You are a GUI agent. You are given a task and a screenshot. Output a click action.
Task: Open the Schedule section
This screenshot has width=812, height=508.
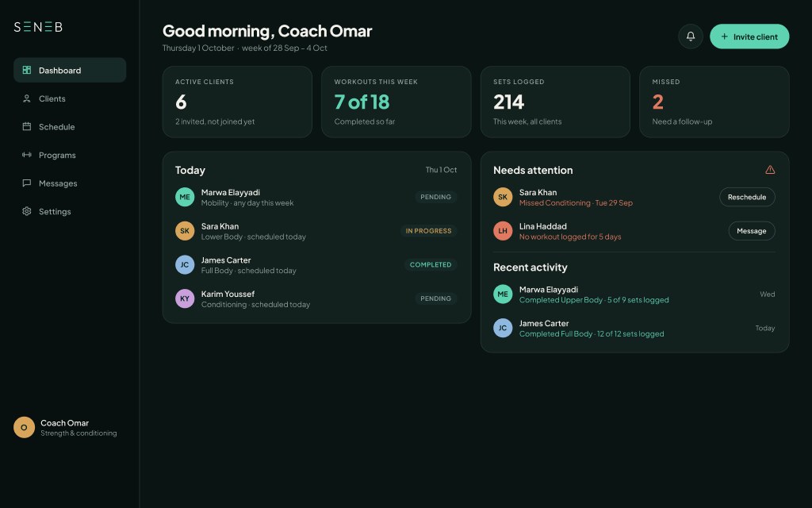click(70, 126)
